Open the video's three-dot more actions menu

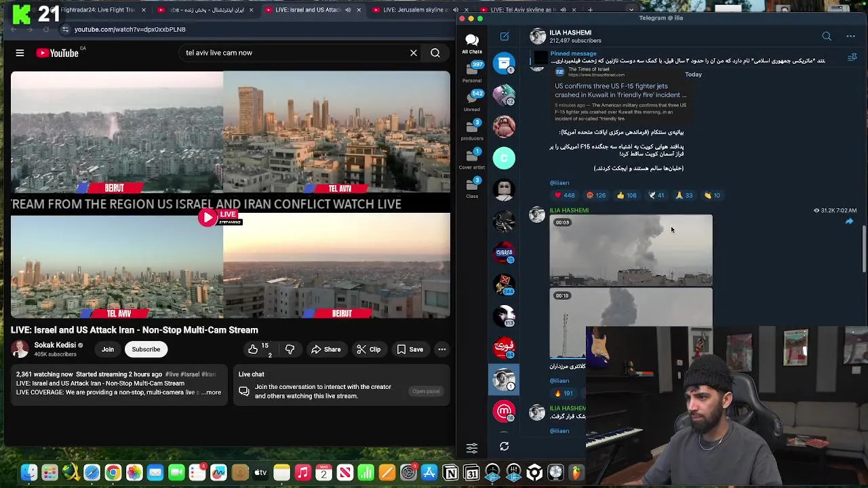pos(441,349)
